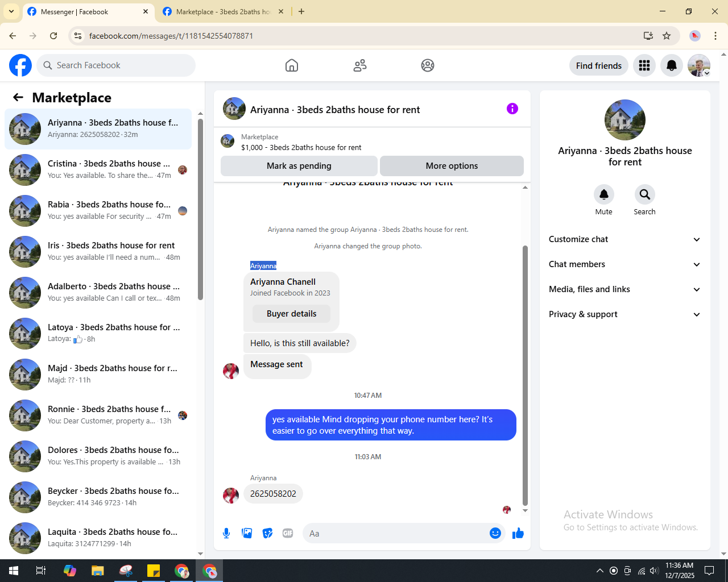Choose a sticker icon in composer
Viewport: 728px width, 582px height.
(267, 533)
